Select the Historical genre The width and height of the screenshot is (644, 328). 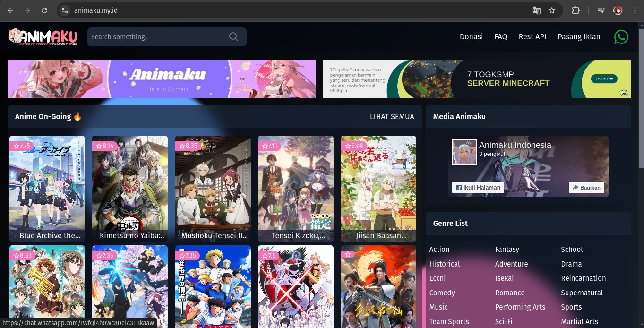coord(445,264)
